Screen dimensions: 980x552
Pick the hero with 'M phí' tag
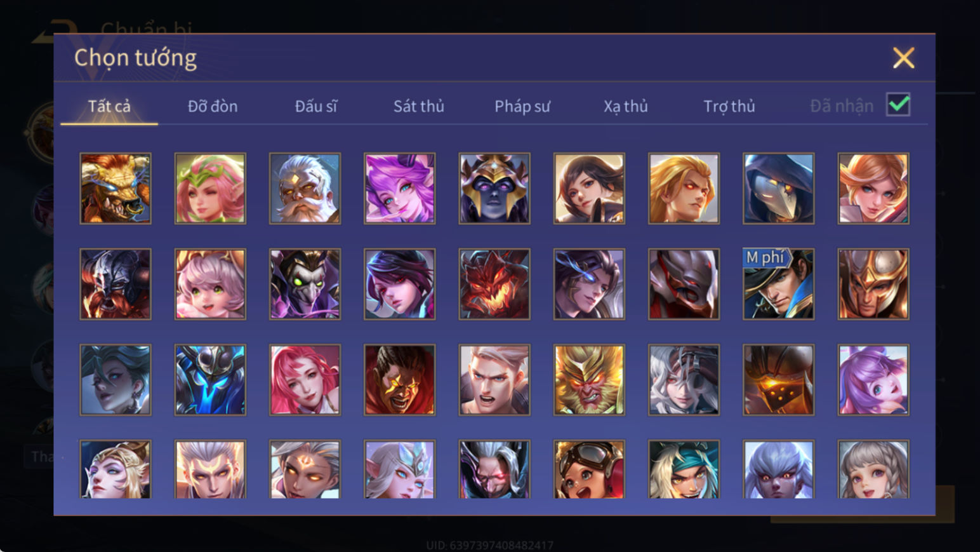pos(778,284)
